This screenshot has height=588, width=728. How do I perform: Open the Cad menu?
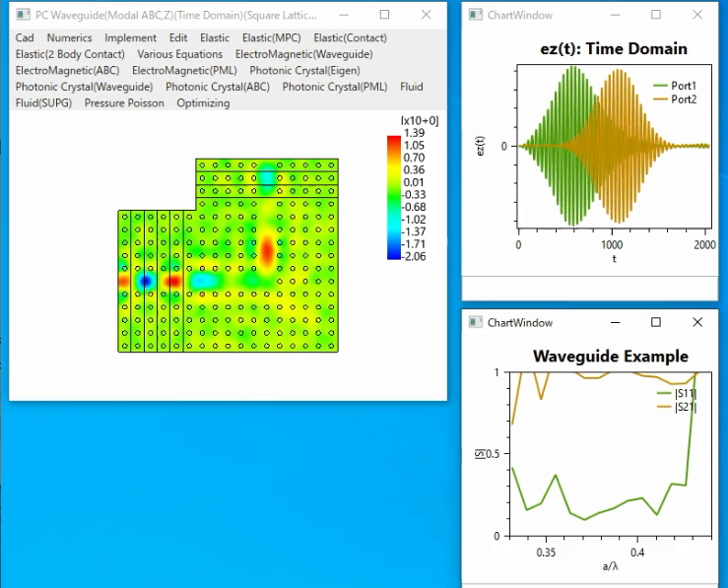click(25, 38)
